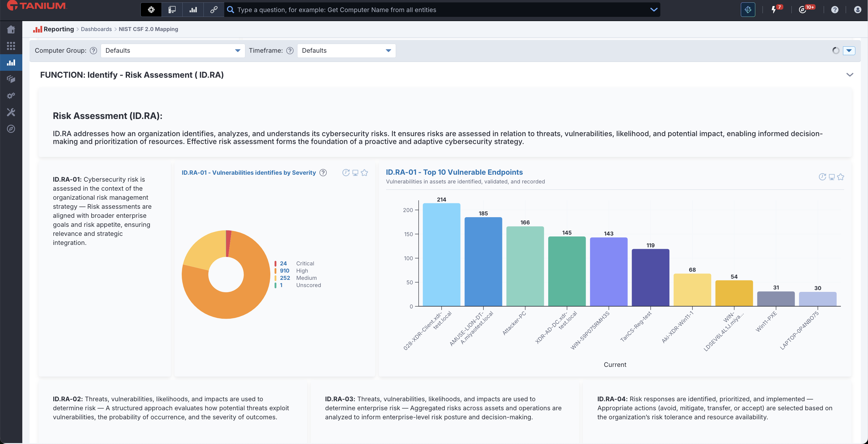
Task: Open the user account profile icon
Action: pos(857,10)
